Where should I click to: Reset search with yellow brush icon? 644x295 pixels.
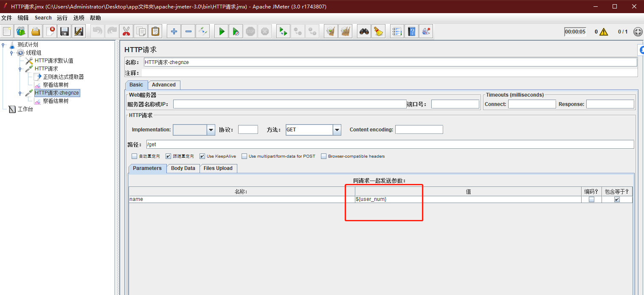click(379, 31)
